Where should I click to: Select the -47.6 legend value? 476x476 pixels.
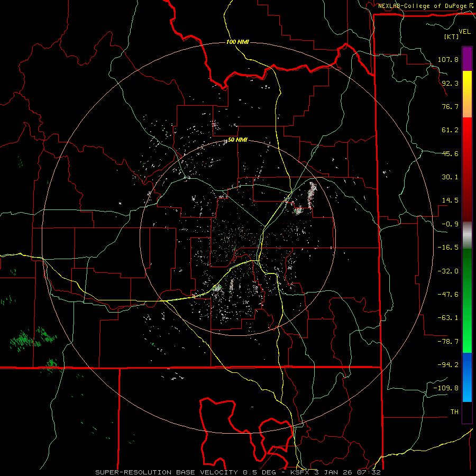(448, 295)
